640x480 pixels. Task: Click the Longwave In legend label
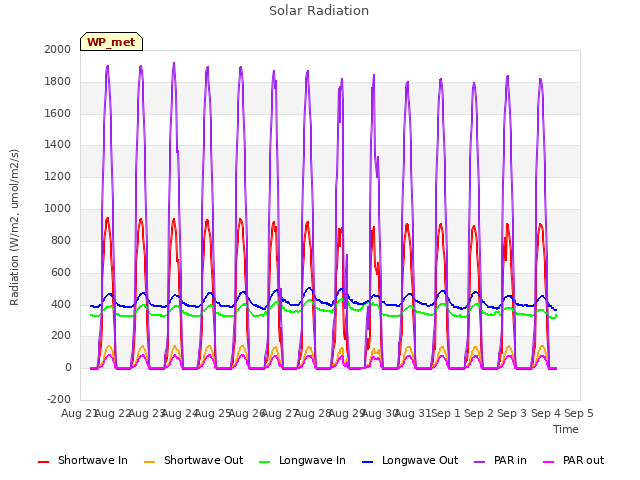(312, 460)
